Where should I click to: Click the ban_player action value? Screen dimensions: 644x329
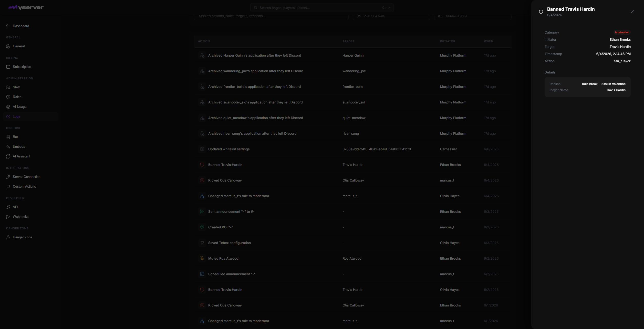click(622, 61)
